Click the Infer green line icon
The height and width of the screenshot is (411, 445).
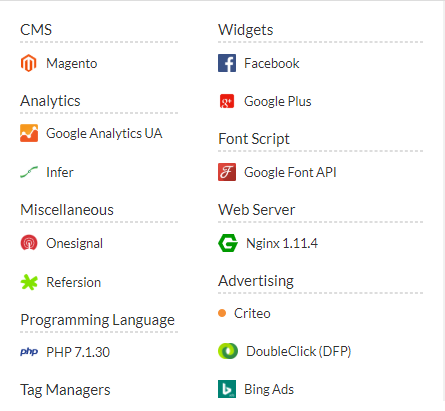pos(29,172)
